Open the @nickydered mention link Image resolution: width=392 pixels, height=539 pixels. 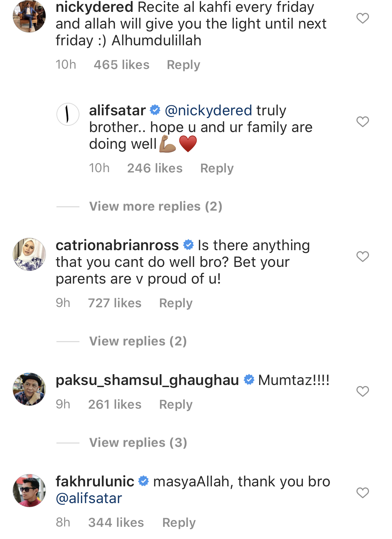pyautogui.click(x=208, y=110)
